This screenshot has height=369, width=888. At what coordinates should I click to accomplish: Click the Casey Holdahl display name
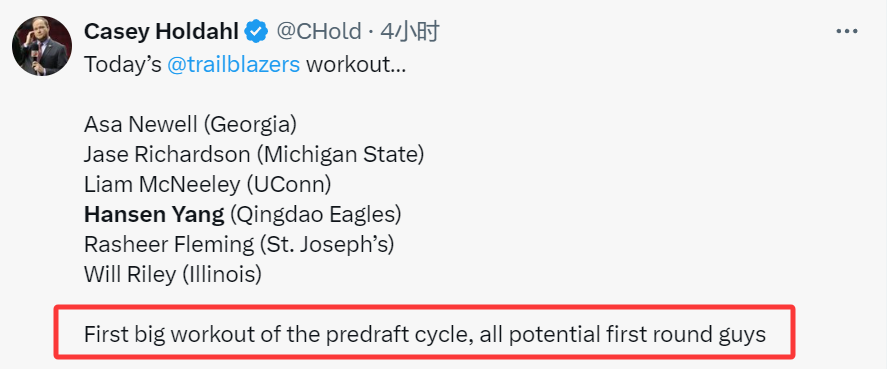[161, 32]
